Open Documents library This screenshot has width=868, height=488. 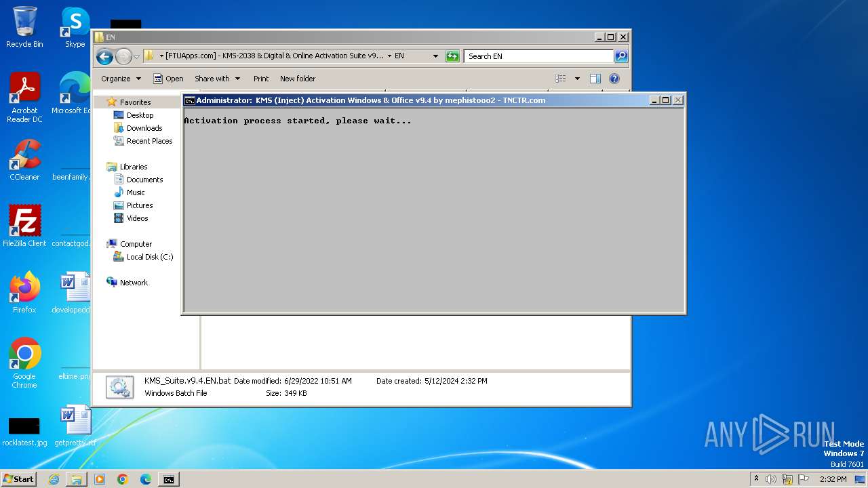point(144,180)
